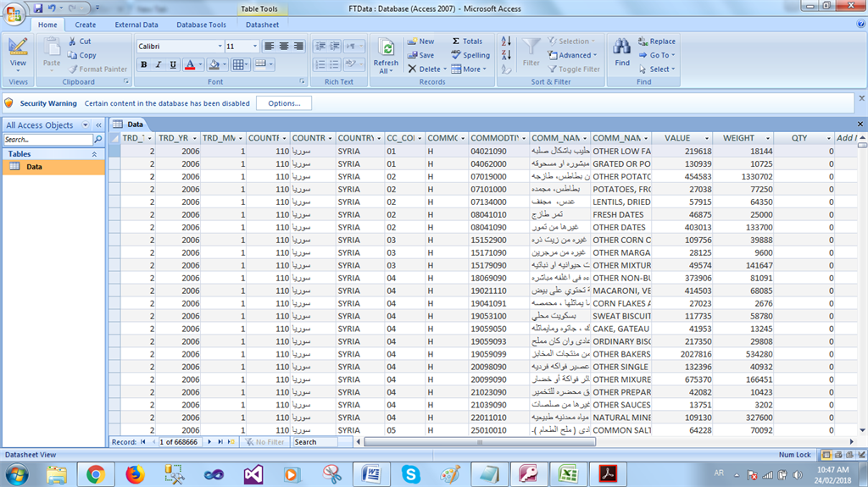Open the More records menu
Viewport: 868px width, 487px height.
469,69
